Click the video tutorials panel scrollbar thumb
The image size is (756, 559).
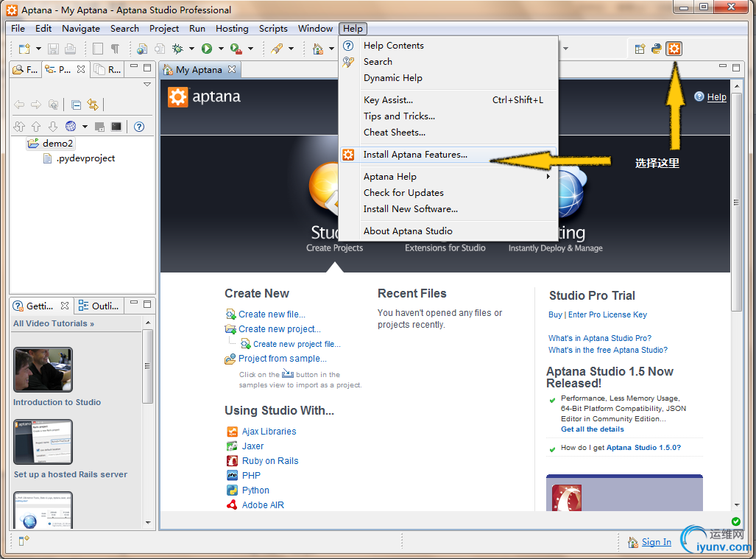click(x=147, y=366)
